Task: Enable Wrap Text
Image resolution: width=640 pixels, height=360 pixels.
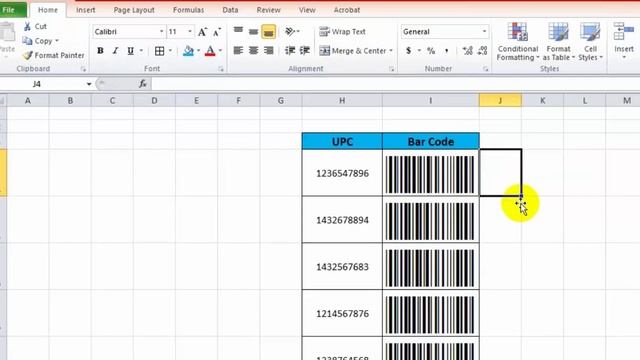Action: click(x=342, y=31)
